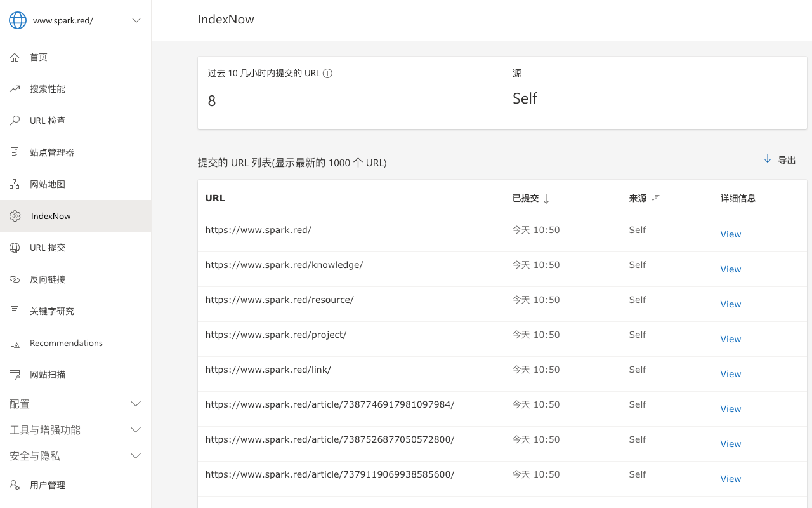The width and height of the screenshot is (812, 508).
Task: Click the 来源 column sort control
Action: (653, 197)
